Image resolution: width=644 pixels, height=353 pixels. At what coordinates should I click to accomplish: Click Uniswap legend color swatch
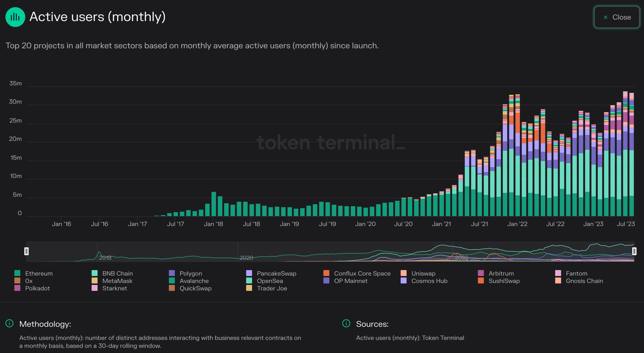point(403,273)
